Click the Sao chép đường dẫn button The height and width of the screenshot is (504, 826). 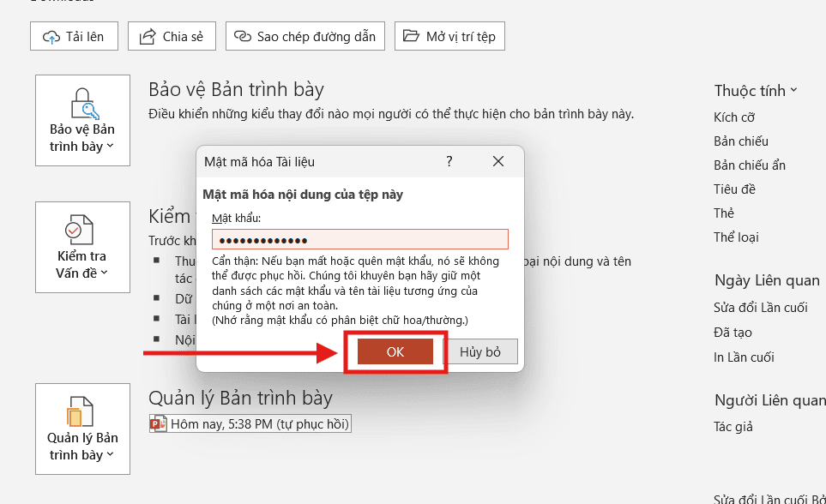(x=304, y=36)
